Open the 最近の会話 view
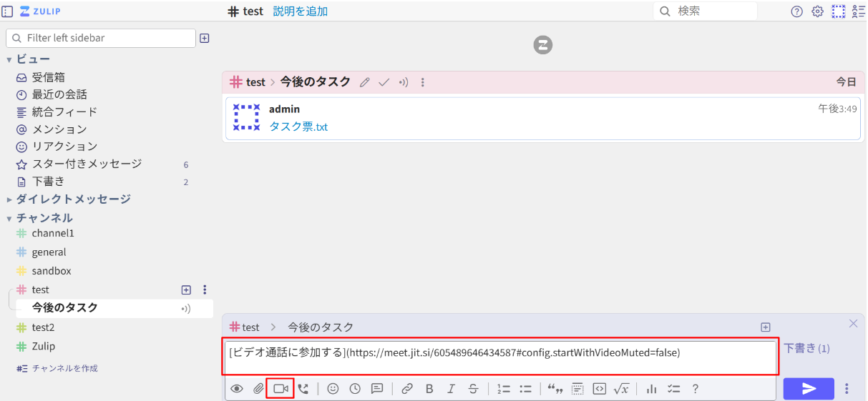This screenshot has width=868, height=401. click(x=59, y=94)
